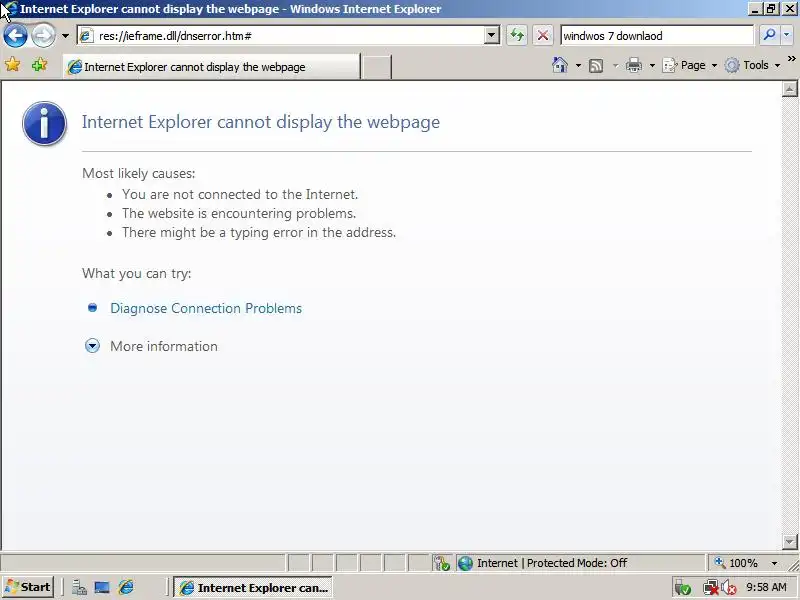Click 'There might be a typing error' text

259,233
